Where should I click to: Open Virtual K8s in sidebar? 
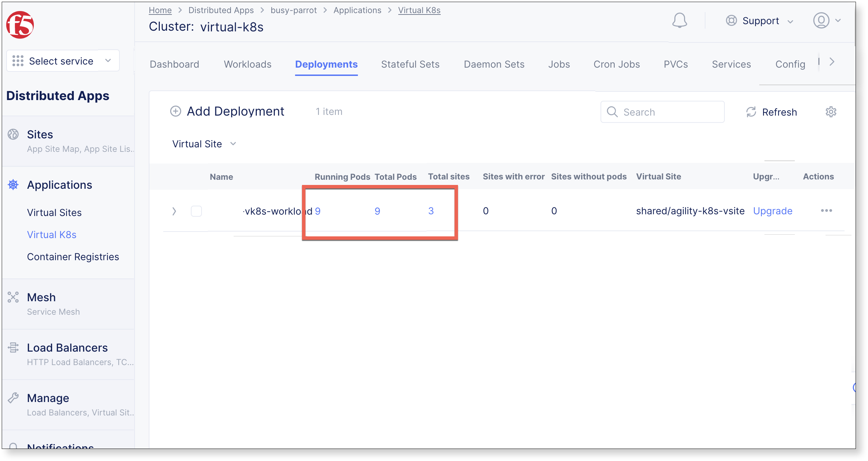[x=52, y=235]
